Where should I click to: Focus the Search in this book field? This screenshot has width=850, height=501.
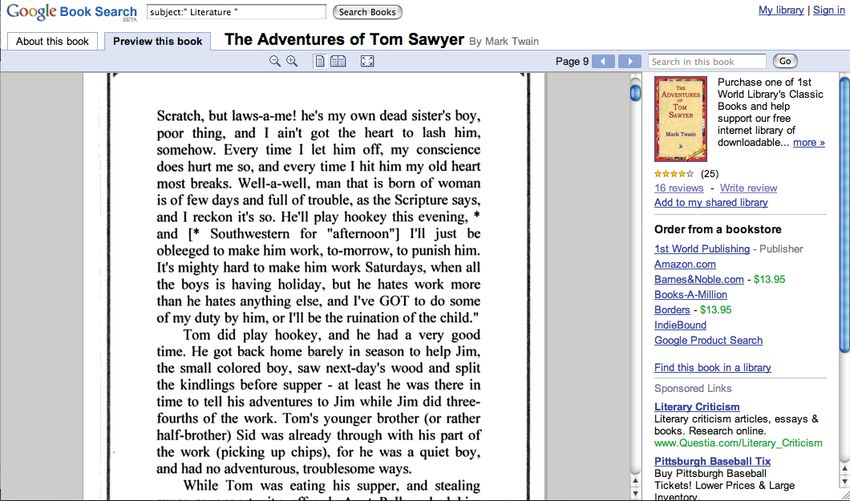(707, 61)
